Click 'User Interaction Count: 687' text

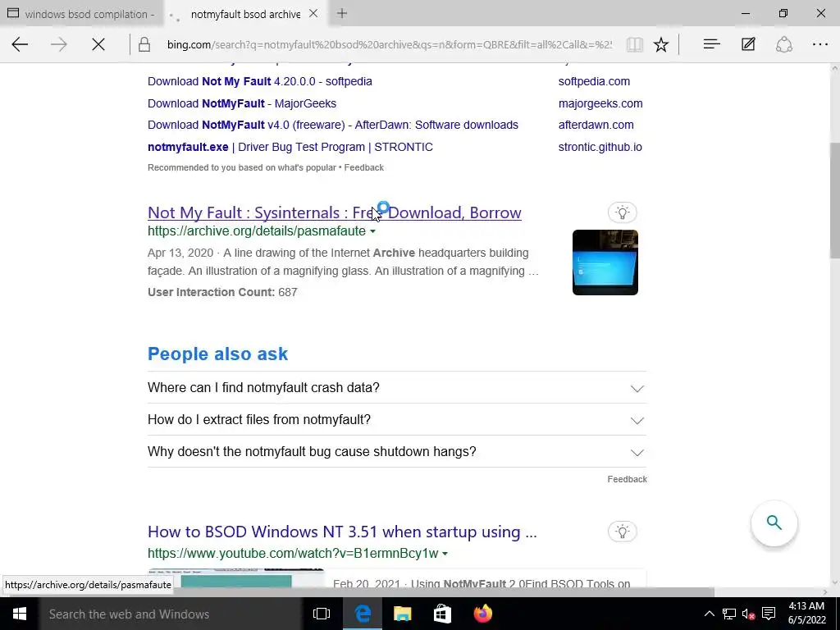222,292
